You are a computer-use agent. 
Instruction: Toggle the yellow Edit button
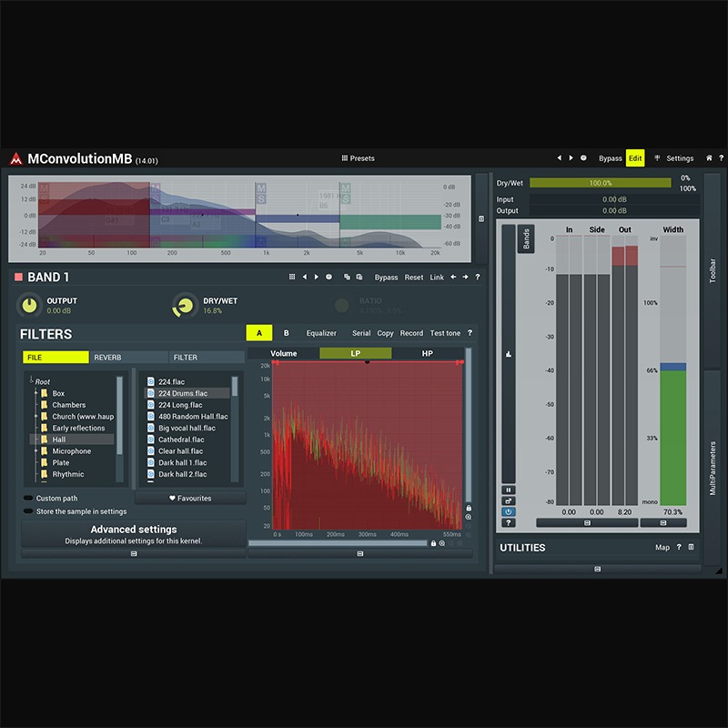click(635, 158)
